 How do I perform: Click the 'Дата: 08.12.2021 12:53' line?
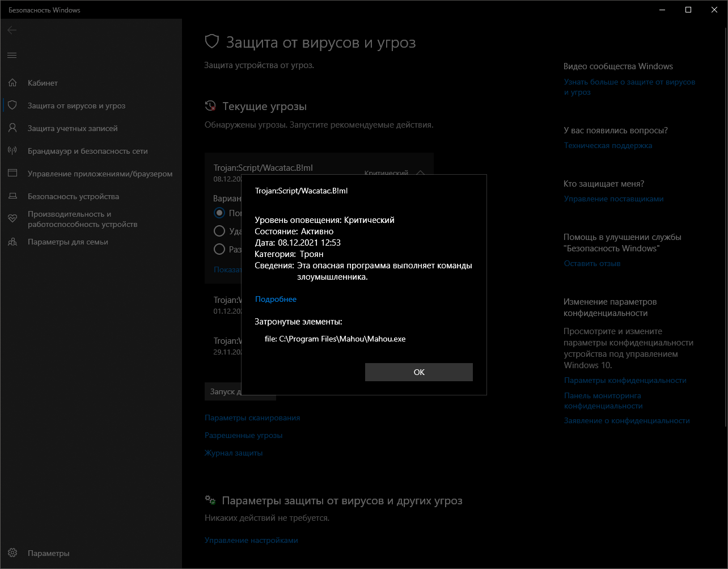click(298, 243)
